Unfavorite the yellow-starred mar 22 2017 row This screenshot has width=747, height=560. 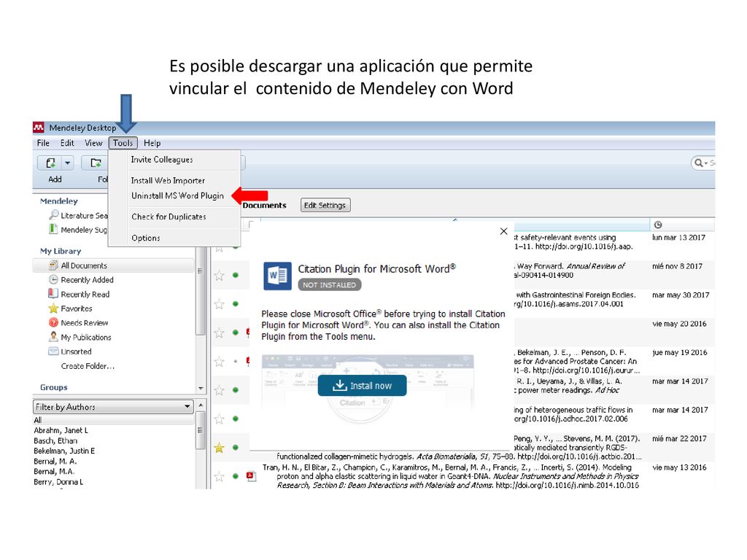pos(219,448)
